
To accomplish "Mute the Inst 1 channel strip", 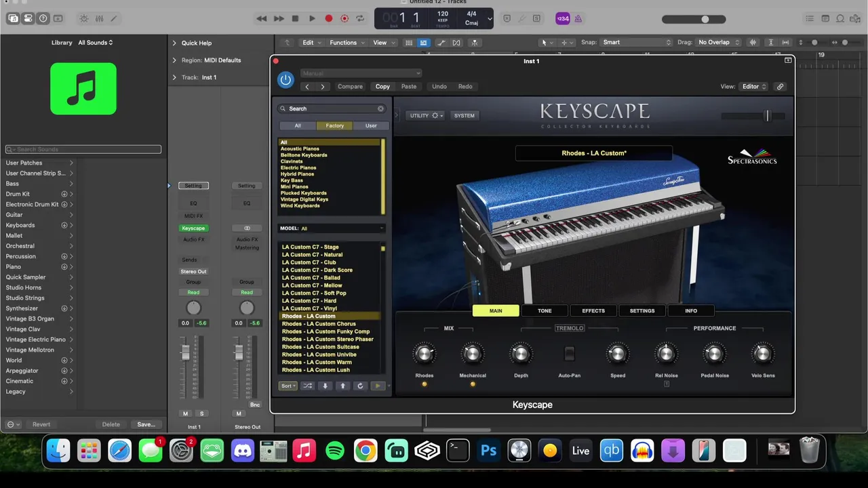I will click(186, 413).
